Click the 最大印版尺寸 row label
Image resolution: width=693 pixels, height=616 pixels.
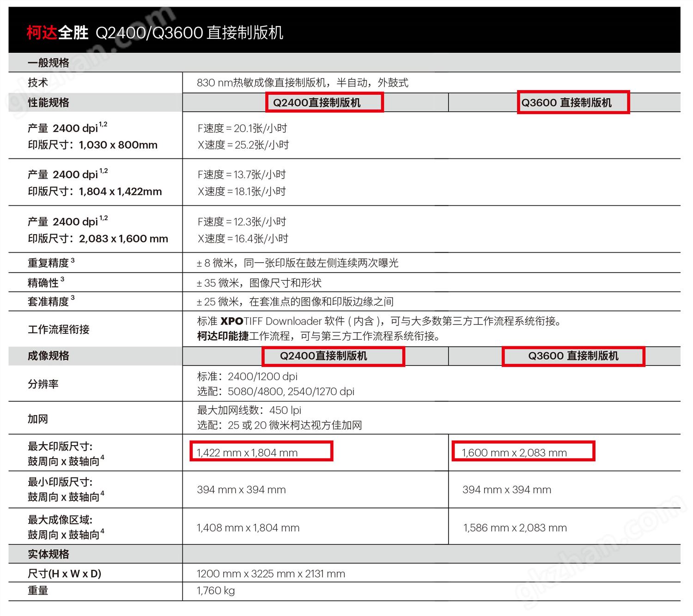[66, 453]
